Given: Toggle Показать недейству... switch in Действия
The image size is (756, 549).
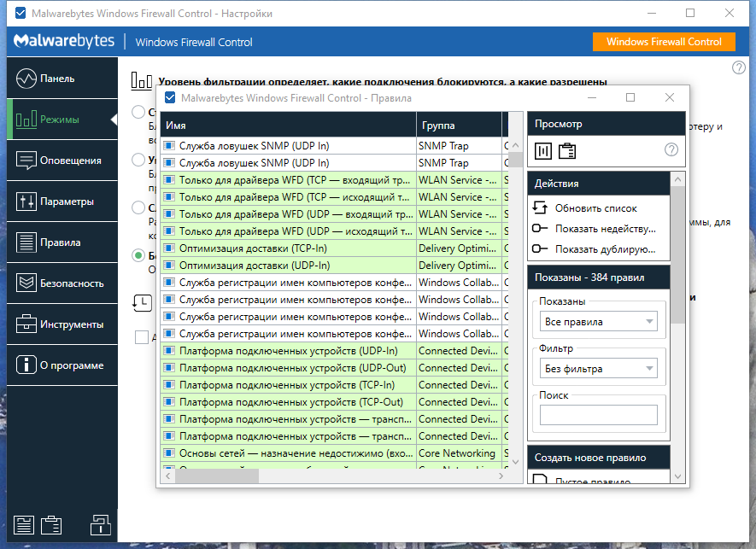Looking at the screenshot, I should [x=540, y=229].
